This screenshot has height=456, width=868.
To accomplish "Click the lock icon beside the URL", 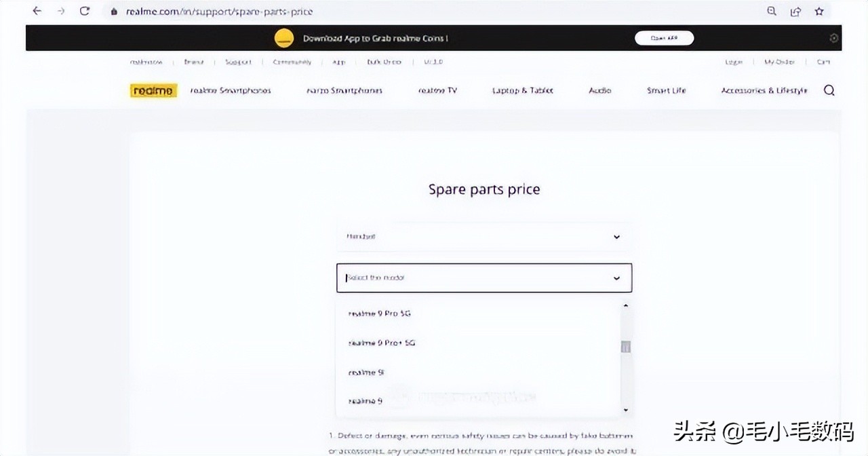I will [x=114, y=12].
